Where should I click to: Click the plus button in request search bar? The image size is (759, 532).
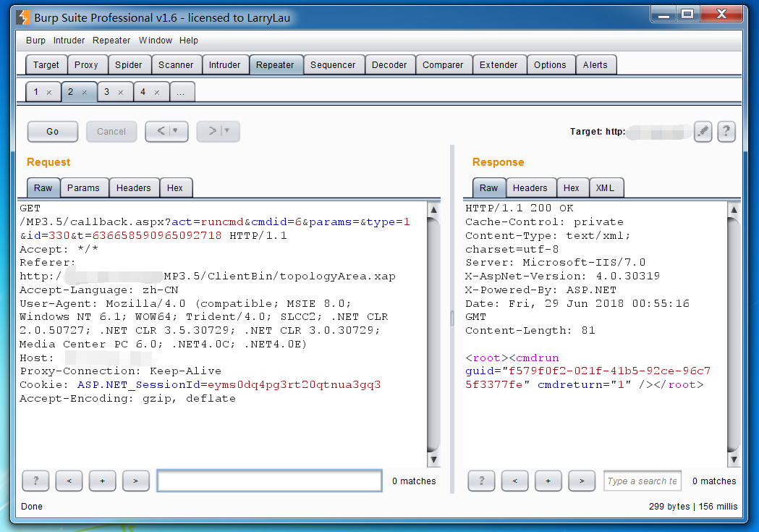[x=102, y=481]
